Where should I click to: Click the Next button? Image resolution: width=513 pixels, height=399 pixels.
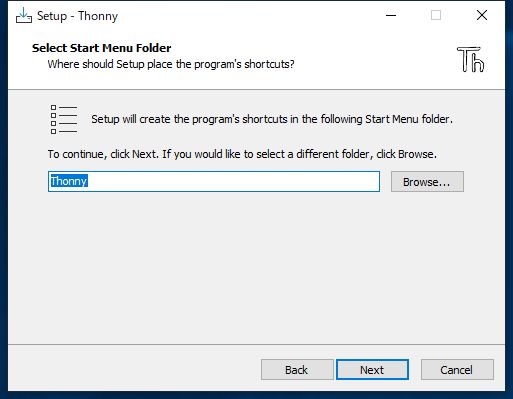point(372,370)
